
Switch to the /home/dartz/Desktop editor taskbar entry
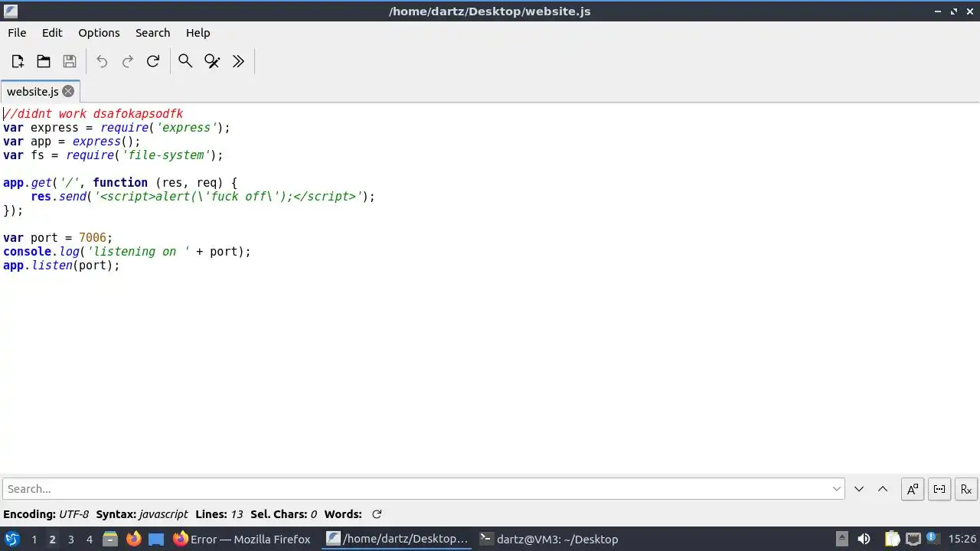(397, 539)
